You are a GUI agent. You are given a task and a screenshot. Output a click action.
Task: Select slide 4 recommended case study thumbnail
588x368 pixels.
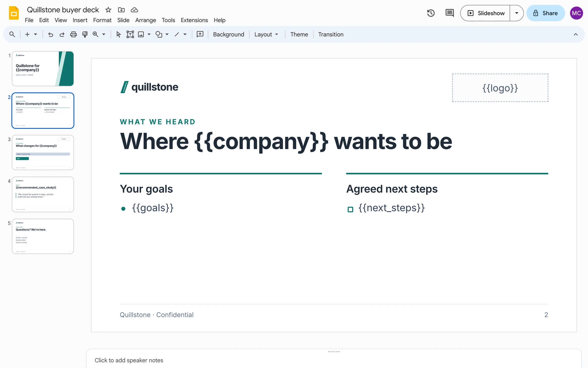click(x=43, y=194)
